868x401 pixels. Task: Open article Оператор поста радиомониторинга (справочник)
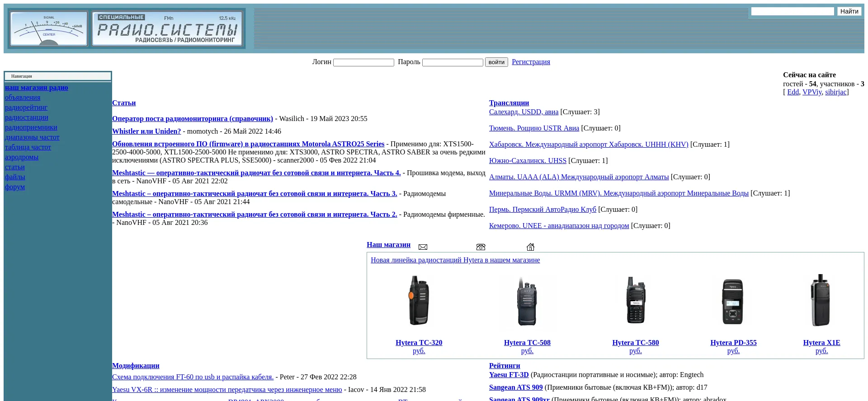[193, 119]
